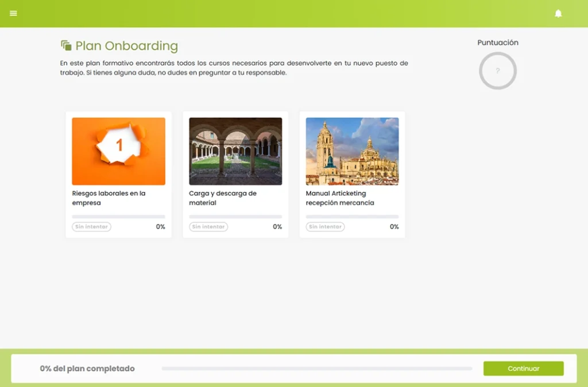Click the Puntuación score circle
Screen dimensions: 588x387
pos(497,71)
